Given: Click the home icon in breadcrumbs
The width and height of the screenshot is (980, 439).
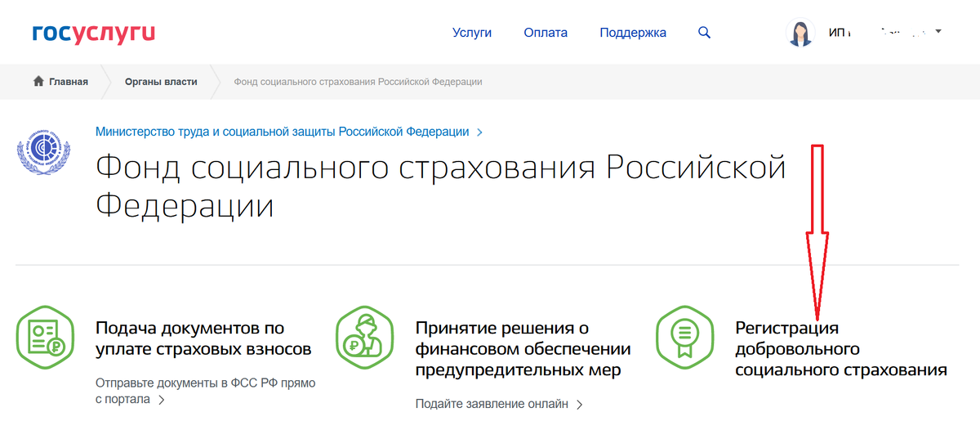Looking at the screenshot, I should 38,82.
